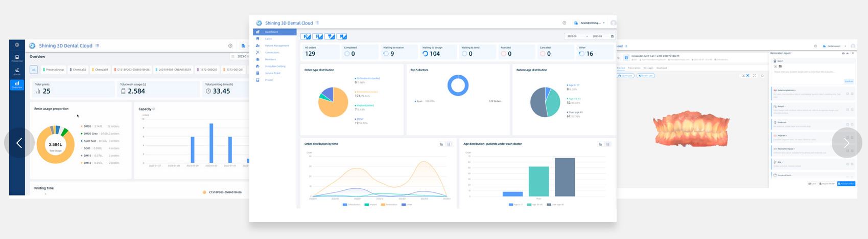868x239 pixels.
Task: Click second order-type icon in center toolbar
Action: pyautogui.click(x=318, y=36)
